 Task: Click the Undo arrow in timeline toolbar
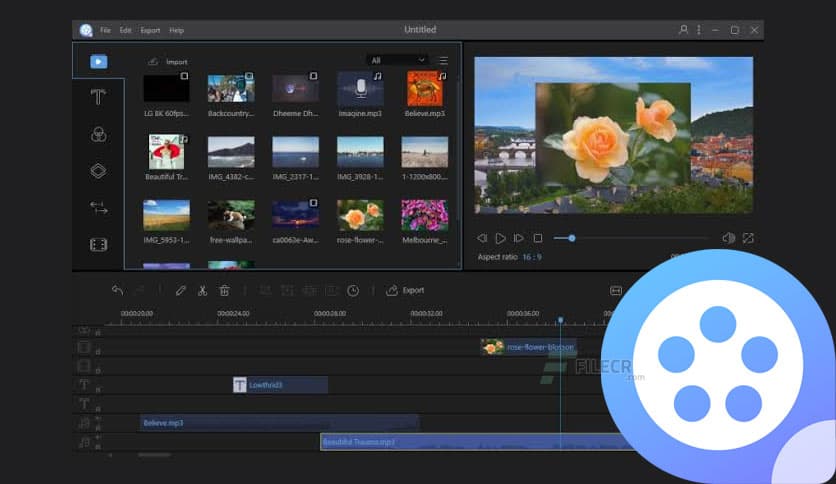coord(118,290)
